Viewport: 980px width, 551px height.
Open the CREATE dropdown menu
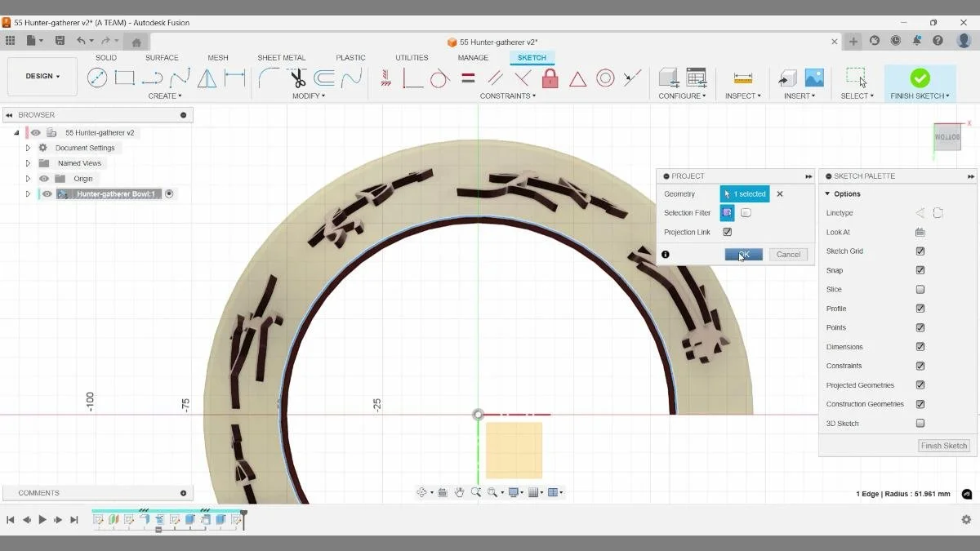tap(165, 96)
